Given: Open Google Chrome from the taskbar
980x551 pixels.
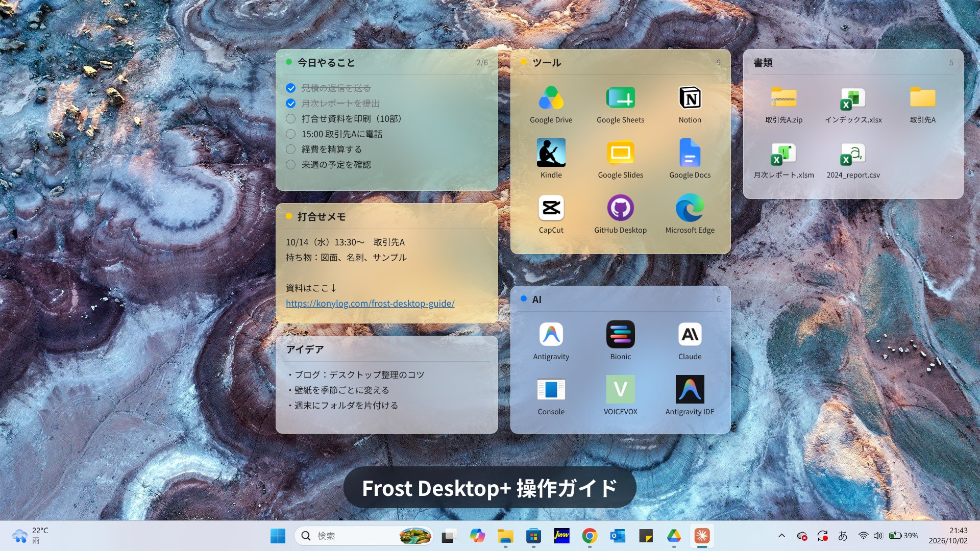Looking at the screenshot, I should click(590, 536).
